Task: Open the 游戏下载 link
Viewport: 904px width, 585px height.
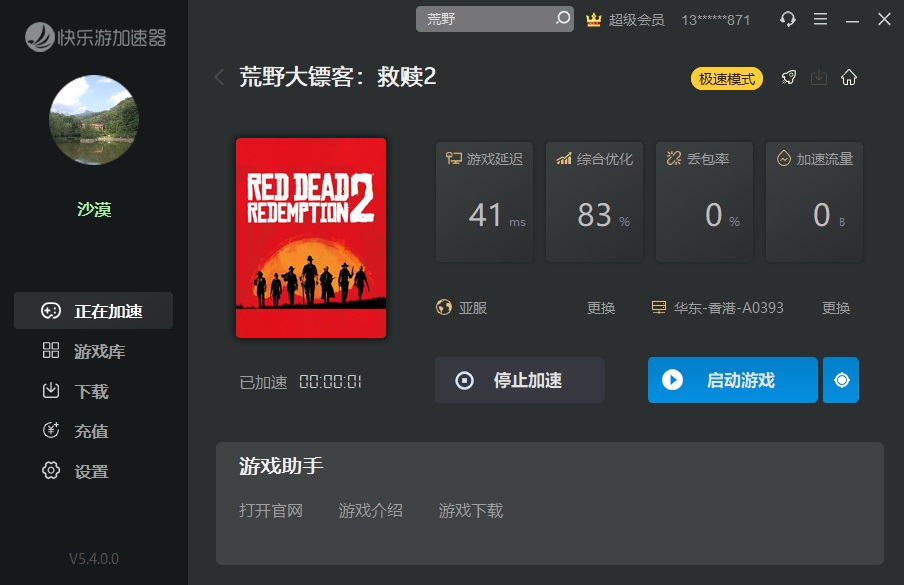Action: point(471,511)
